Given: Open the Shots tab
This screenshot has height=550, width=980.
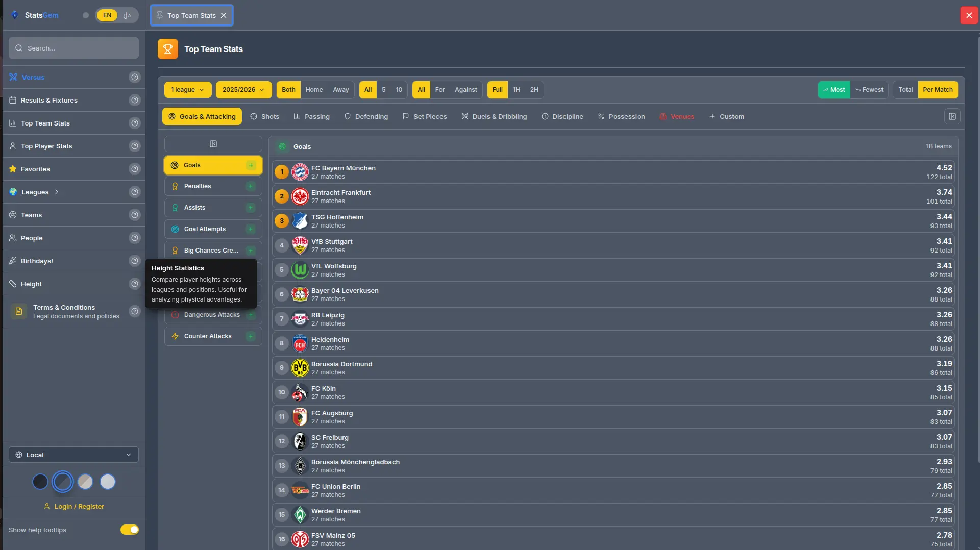Looking at the screenshot, I should coord(265,116).
